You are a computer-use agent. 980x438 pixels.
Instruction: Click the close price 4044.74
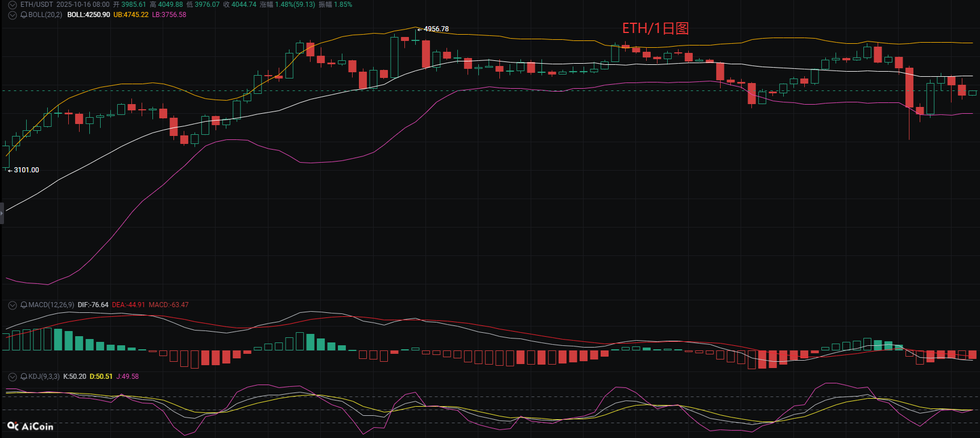244,5
